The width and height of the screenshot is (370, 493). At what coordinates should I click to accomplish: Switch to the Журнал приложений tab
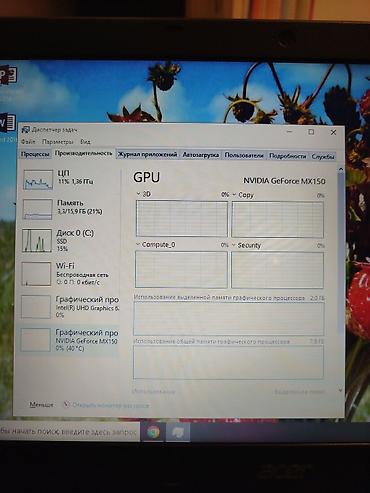click(148, 155)
